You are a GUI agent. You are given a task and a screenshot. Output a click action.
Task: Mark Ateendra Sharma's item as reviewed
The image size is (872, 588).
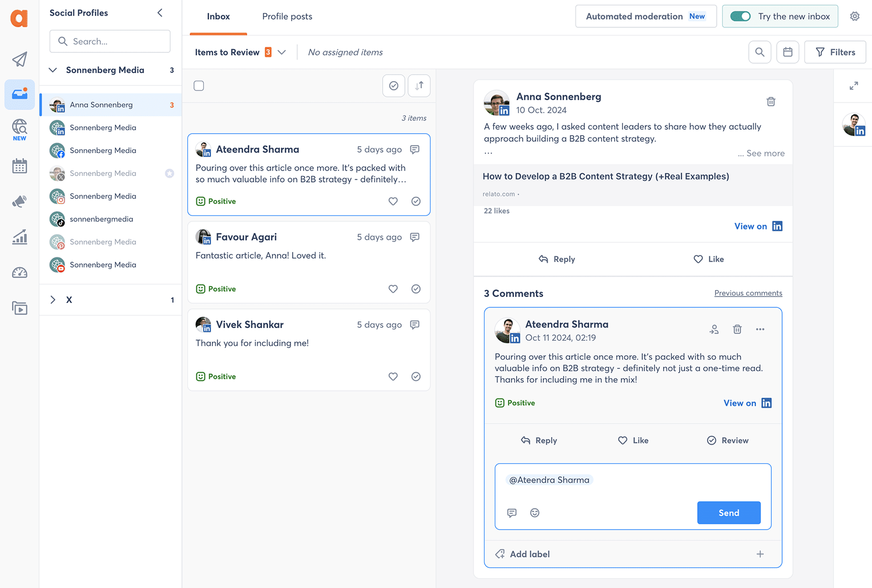pos(416,201)
